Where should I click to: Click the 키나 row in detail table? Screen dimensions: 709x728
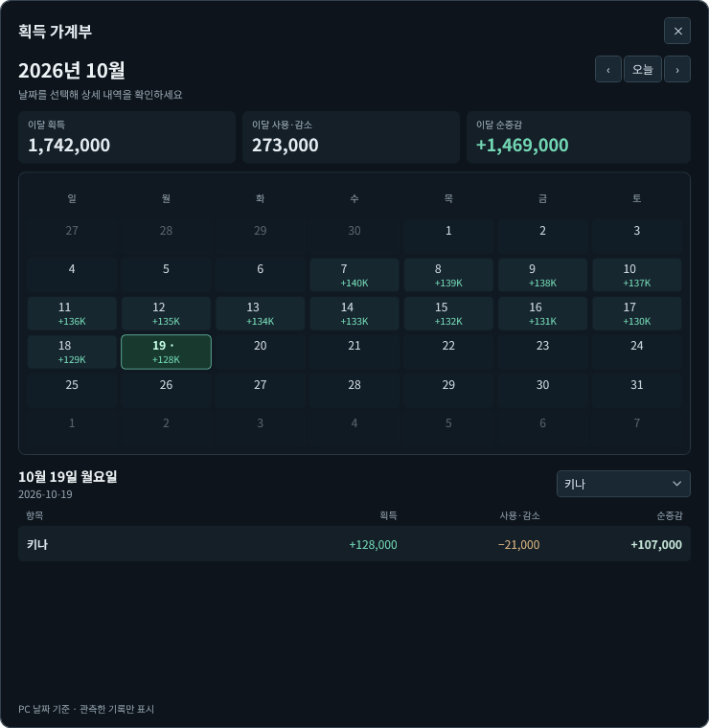tap(354, 544)
